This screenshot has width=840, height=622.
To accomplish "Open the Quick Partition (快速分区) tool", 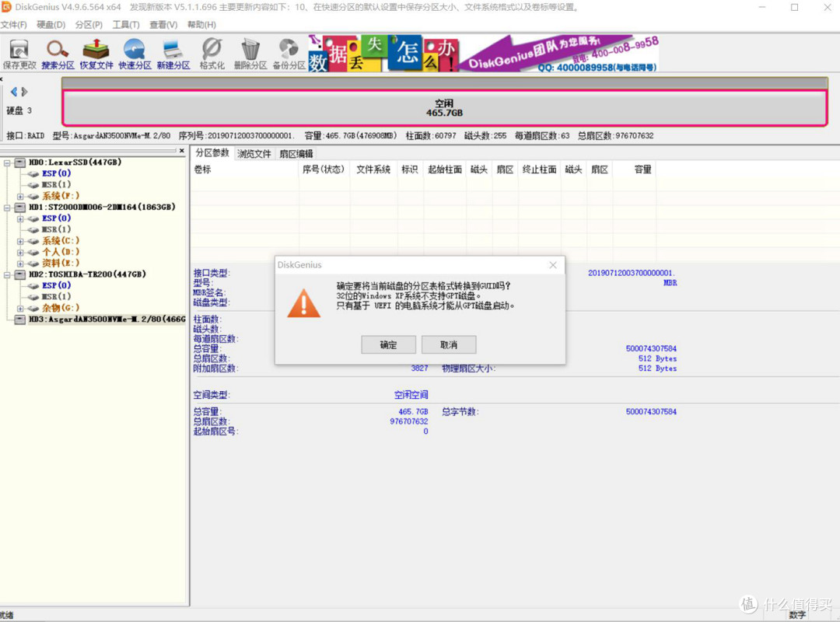I will (x=135, y=54).
